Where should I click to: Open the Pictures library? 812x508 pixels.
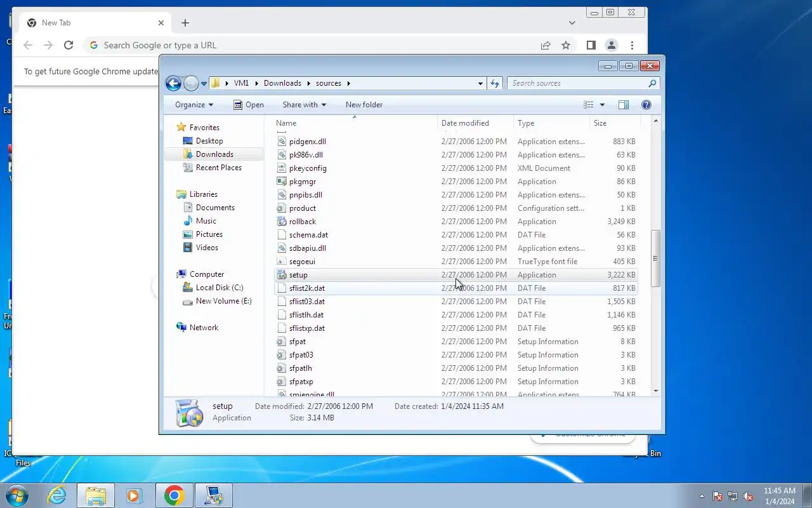209,234
